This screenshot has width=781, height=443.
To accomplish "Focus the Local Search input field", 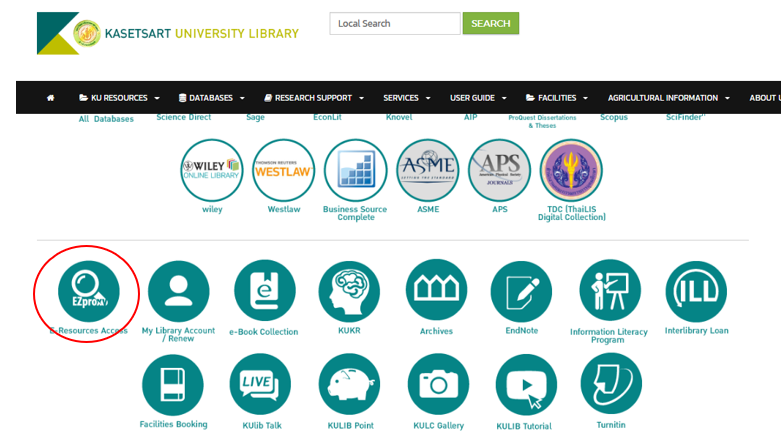I will [x=395, y=23].
